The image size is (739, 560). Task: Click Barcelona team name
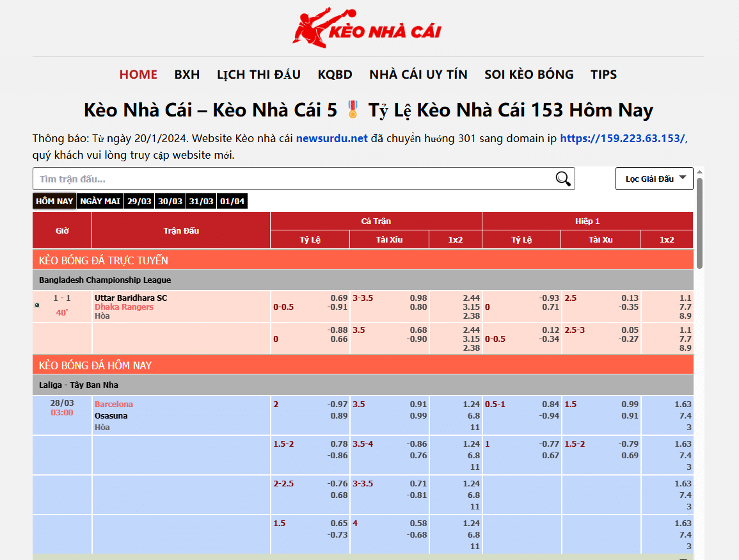pyautogui.click(x=114, y=404)
